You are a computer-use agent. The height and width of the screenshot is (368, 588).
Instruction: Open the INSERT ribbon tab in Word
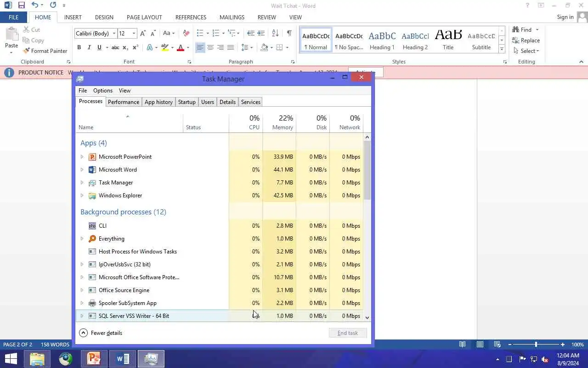click(73, 17)
